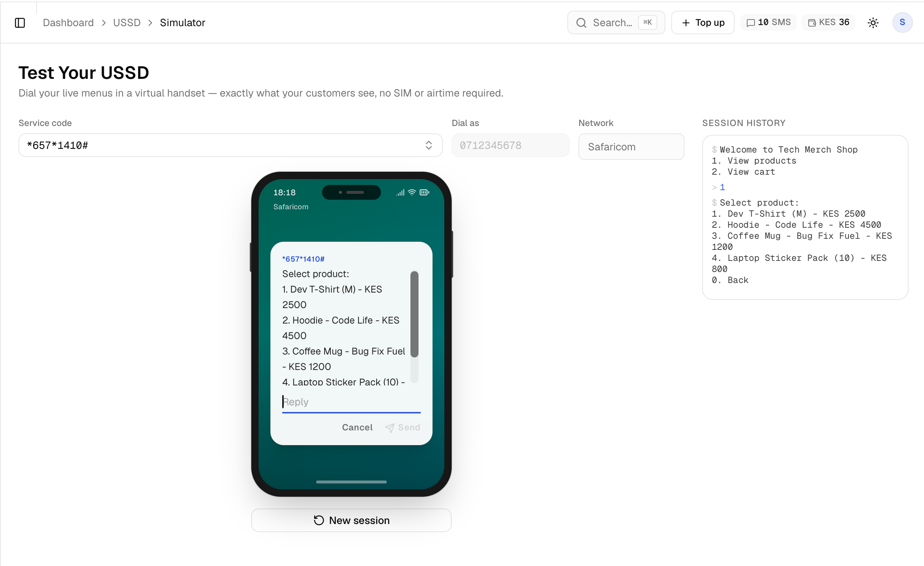924x566 pixels.
Task: Click the service code chevron arrows
Action: [x=428, y=145]
